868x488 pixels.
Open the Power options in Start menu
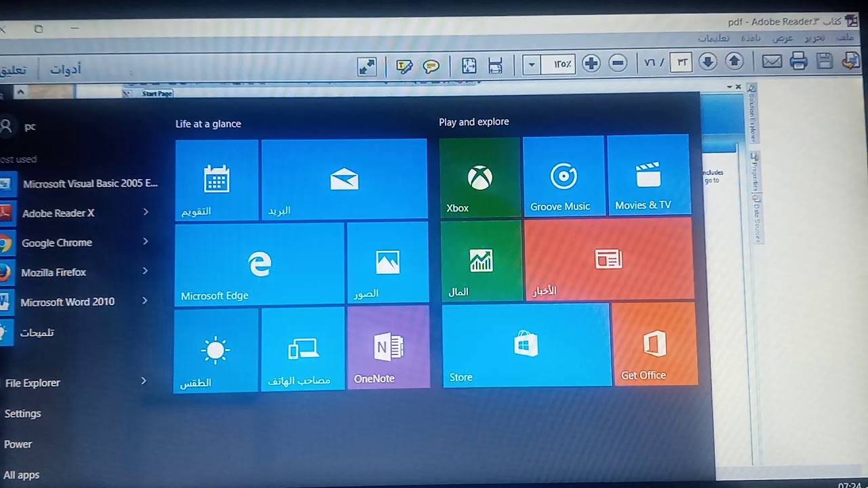pos(18,444)
